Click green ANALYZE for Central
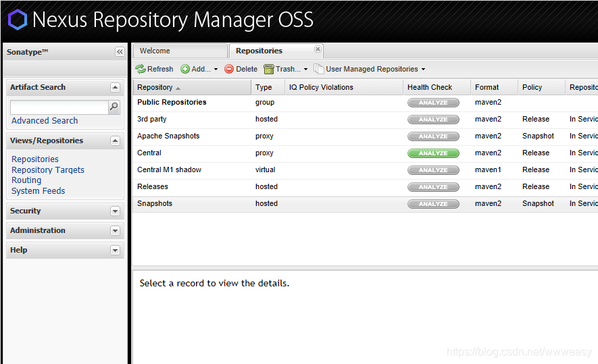The width and height of the screenshot is (598, 364). point(433,153)
